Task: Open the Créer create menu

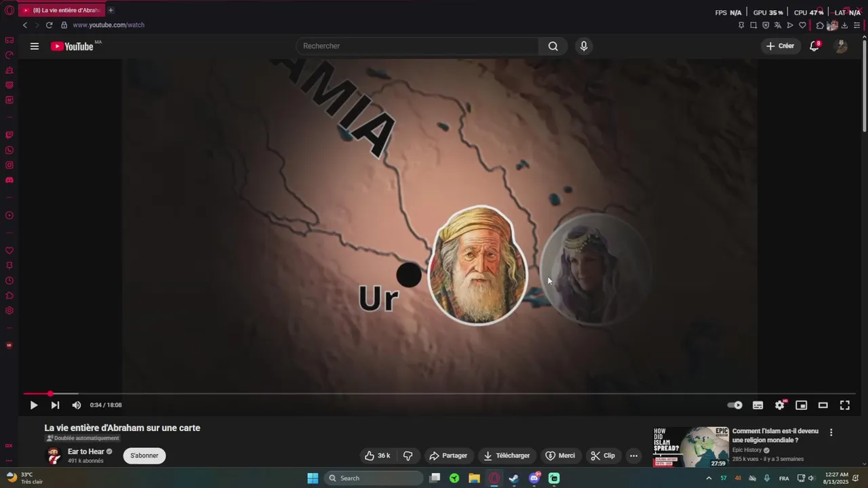Action: tap(780, 46)
